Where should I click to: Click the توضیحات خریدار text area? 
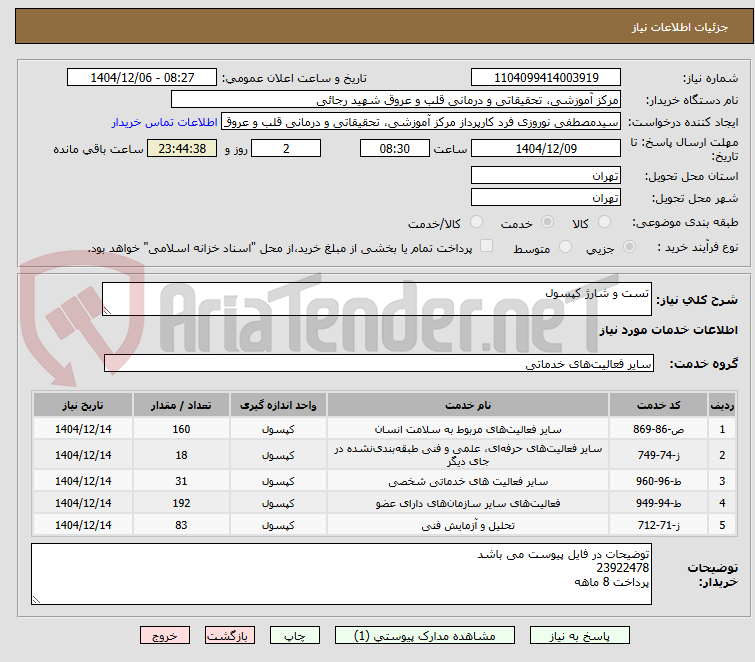click(x=341, y=574)
